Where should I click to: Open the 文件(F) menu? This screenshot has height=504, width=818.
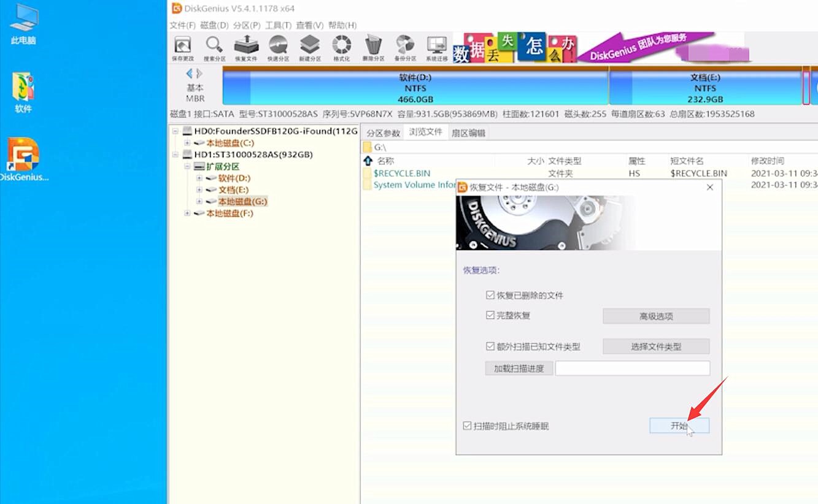(x=182, y=25)
